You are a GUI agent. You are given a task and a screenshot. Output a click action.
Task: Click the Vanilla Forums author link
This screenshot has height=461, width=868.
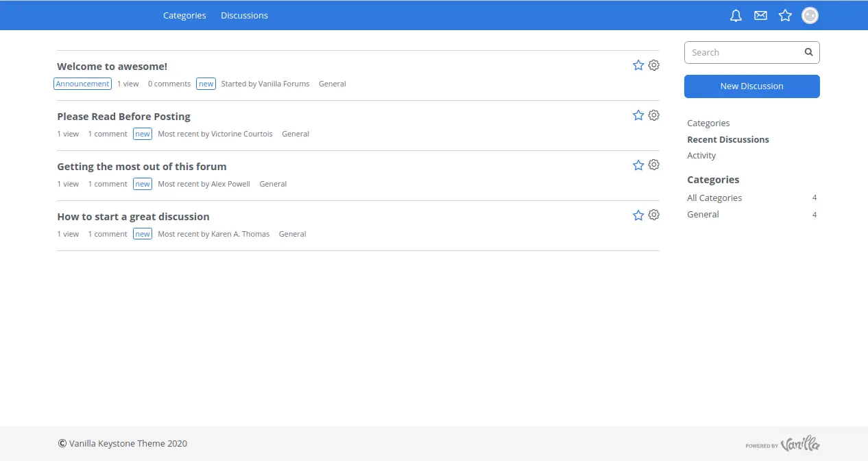click(x=284, y=84)
